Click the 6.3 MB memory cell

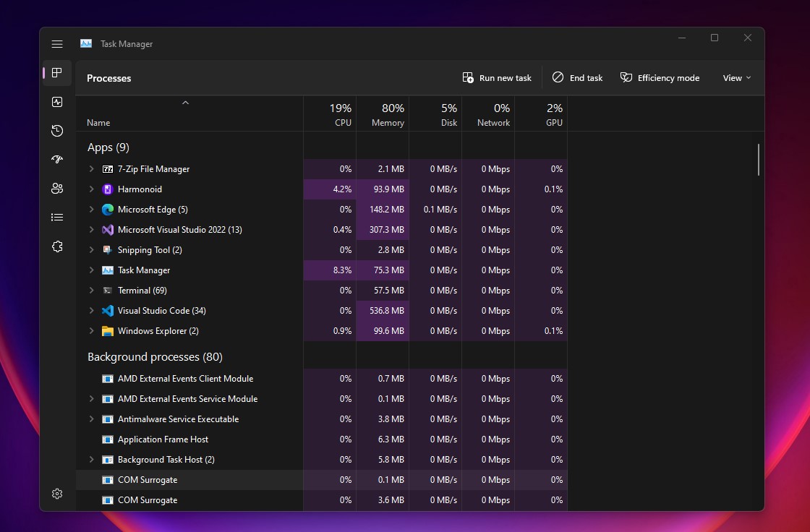click(383, 439)
